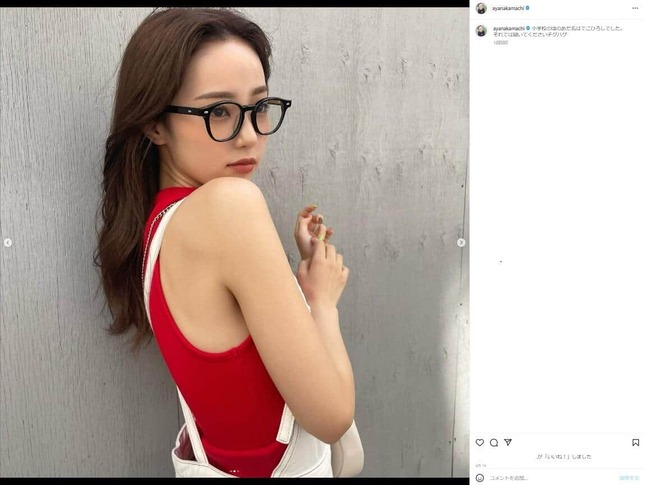645x485 pixels.
Task: Click the avatar beside the caption
Action: [481, 31]
